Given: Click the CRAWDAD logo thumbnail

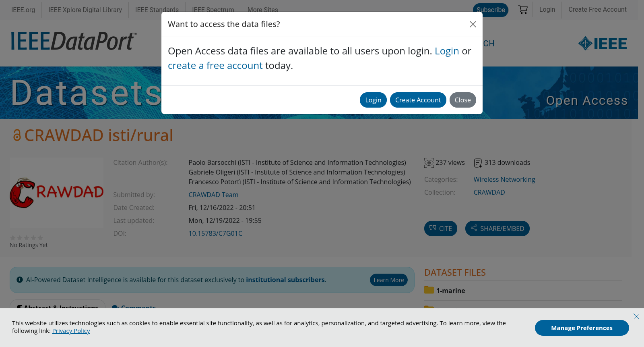Looking at the screenshot, I should [57, 193].
